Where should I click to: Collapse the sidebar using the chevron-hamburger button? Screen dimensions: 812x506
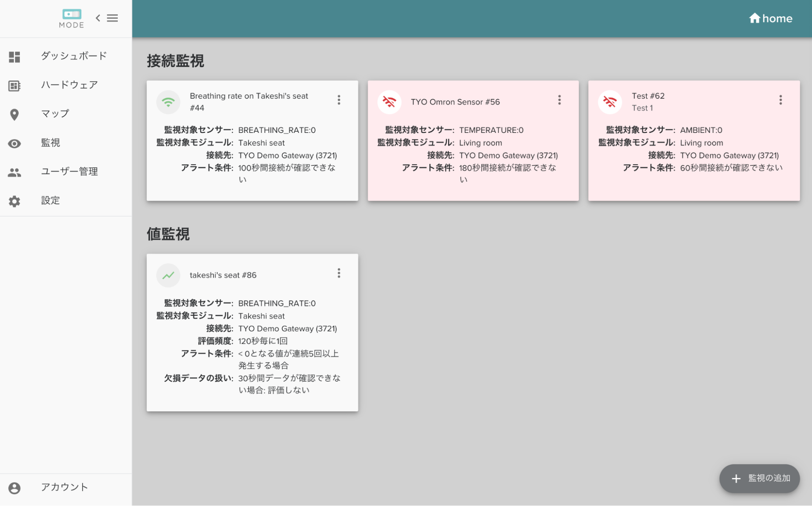pyautogui.click(x=107, y=18)
